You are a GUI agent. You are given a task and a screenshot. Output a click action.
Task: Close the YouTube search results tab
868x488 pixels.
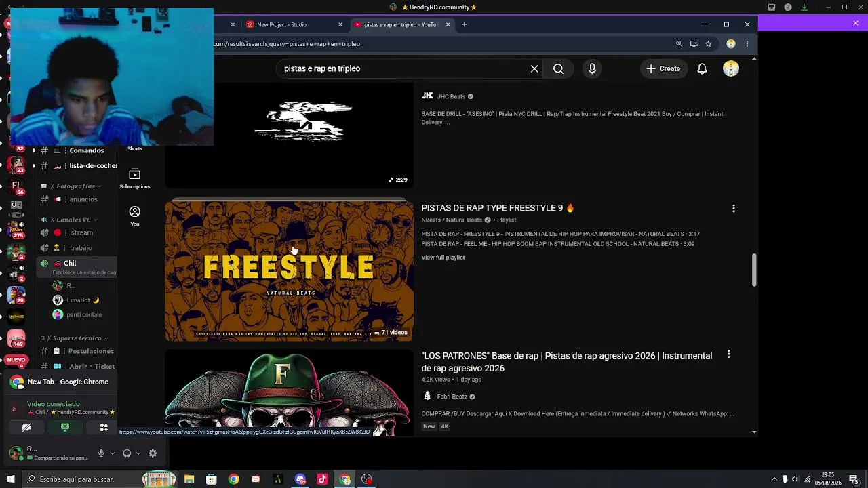pyautogui.click(x=448, y=24)
